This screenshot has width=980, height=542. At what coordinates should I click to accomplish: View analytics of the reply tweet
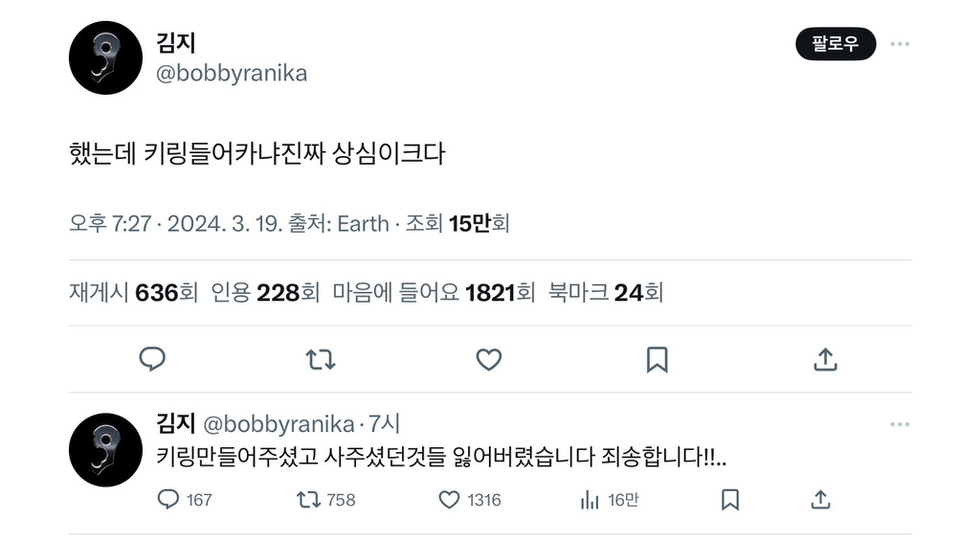590,499
